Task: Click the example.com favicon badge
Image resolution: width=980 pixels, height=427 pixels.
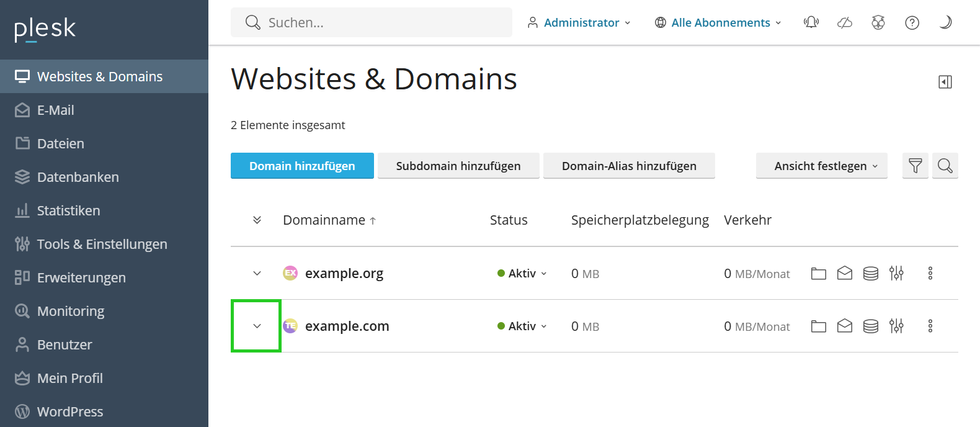Action: pyautogui.click(x=290, y=326)
